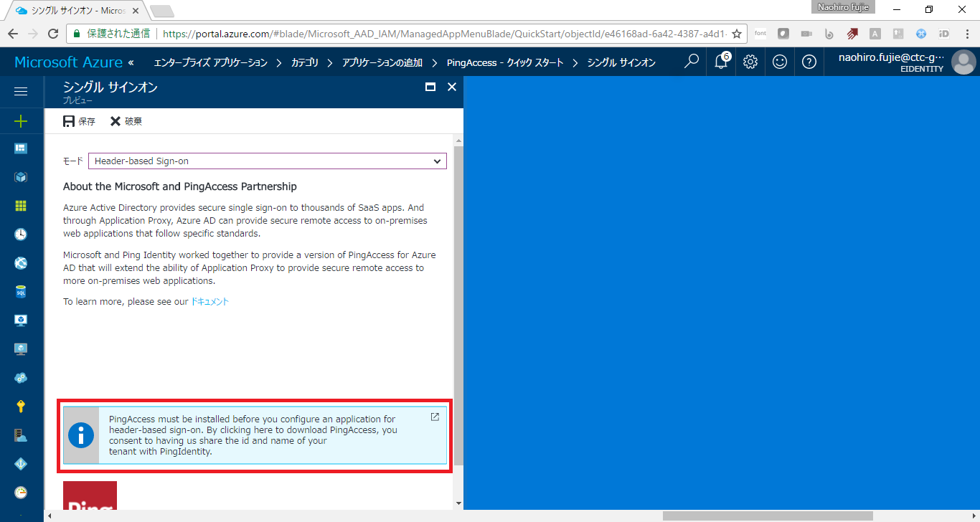Click 保存 to save single sign-on settings

click(78, 120)
